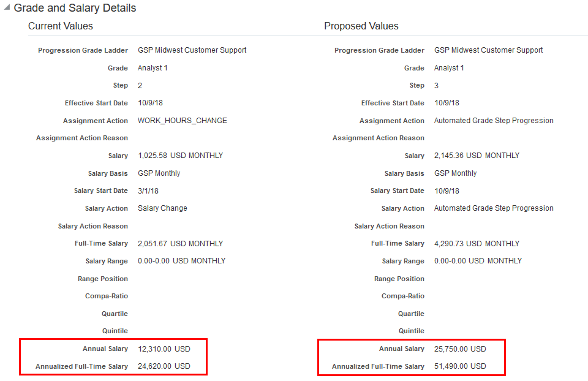Click the current salary 1,025.58 USD MONTHLY
Image resolution: width=588 pixels, height=381 pixels.
click(180, 156)
